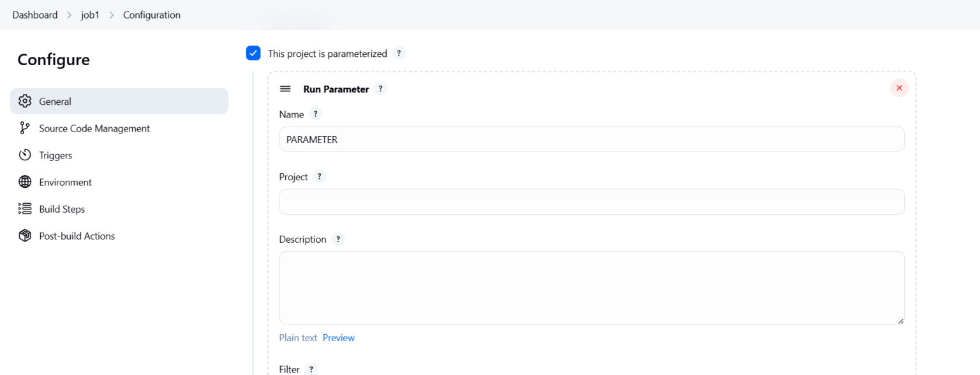Navigate to the Dashboard breadcrumb
Viewport: 980px width, 375px height.
[x=35, y=14]
